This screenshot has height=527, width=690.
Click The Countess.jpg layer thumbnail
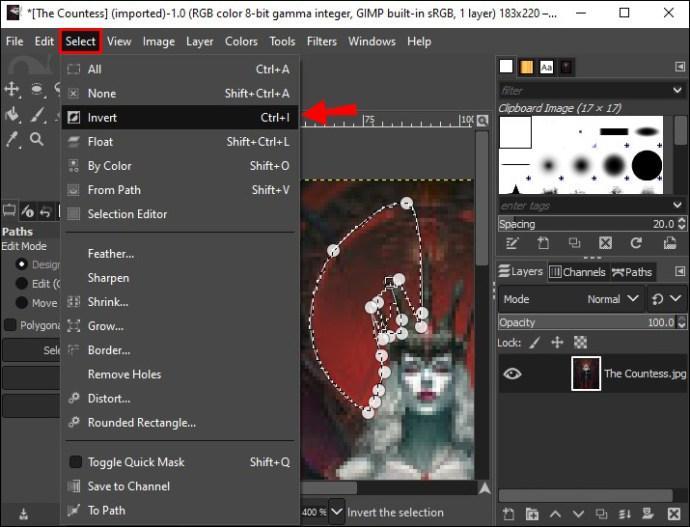(x=586, y=373)
